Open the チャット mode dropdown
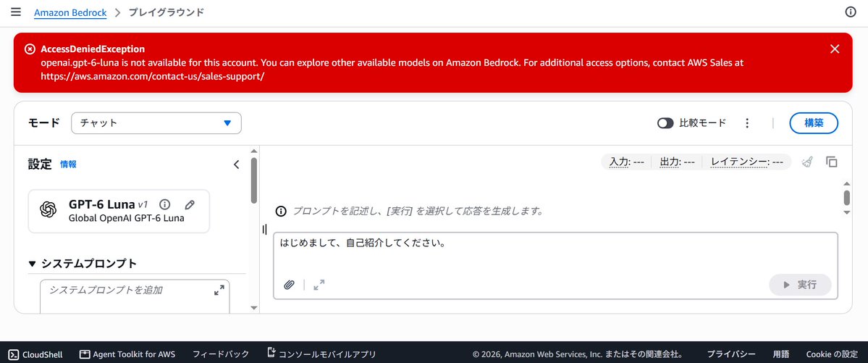This screenshot has height=363, width=868. 156,123
